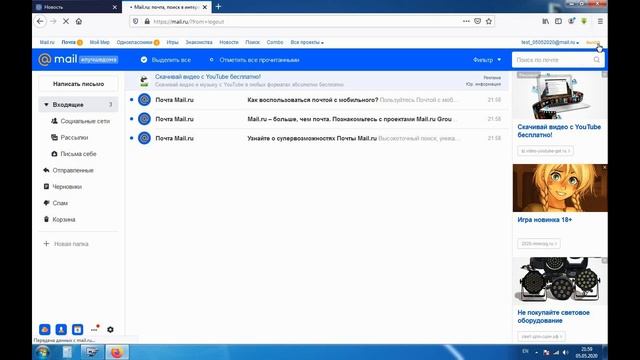Click the padlock site security icon
The image size is (640, 360).
[147, 21]
